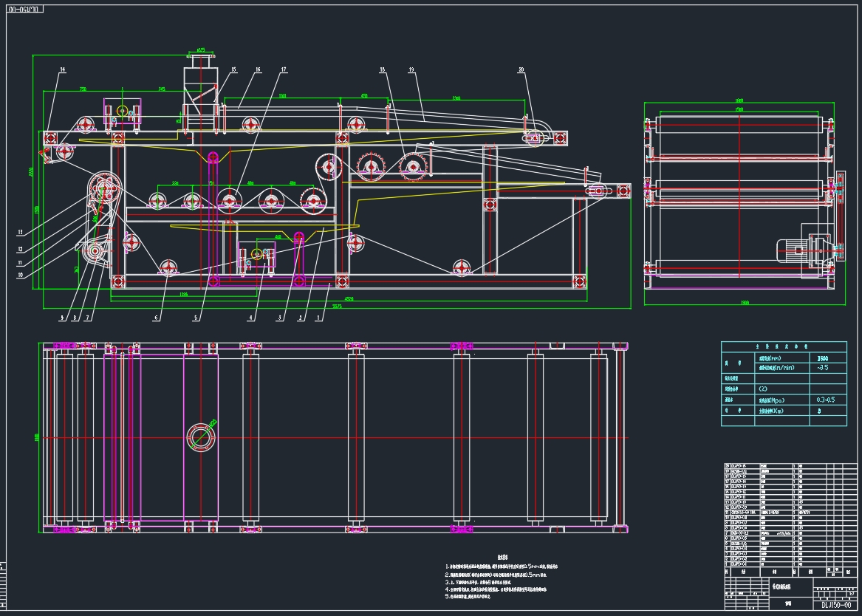This screenshot has width=862, height=616.
Task: Click part callout number 5 at bottom
Action: coord(195,318)
